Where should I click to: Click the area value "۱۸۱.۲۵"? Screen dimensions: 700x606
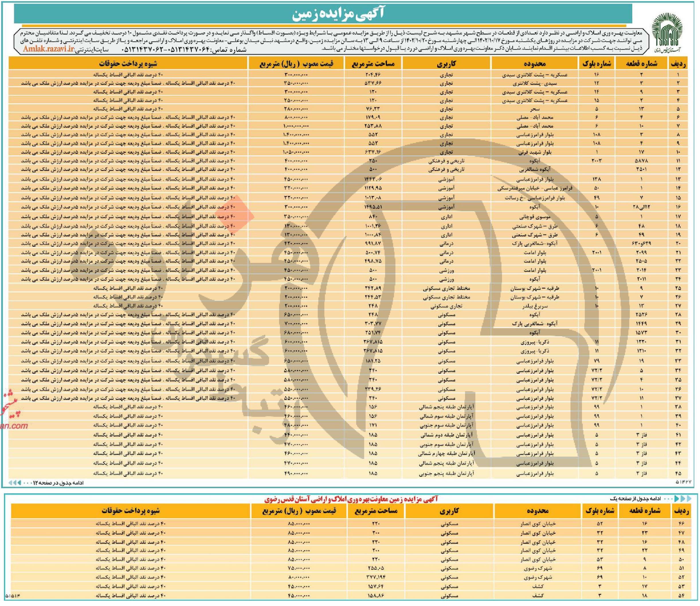(x=373, y=361)
